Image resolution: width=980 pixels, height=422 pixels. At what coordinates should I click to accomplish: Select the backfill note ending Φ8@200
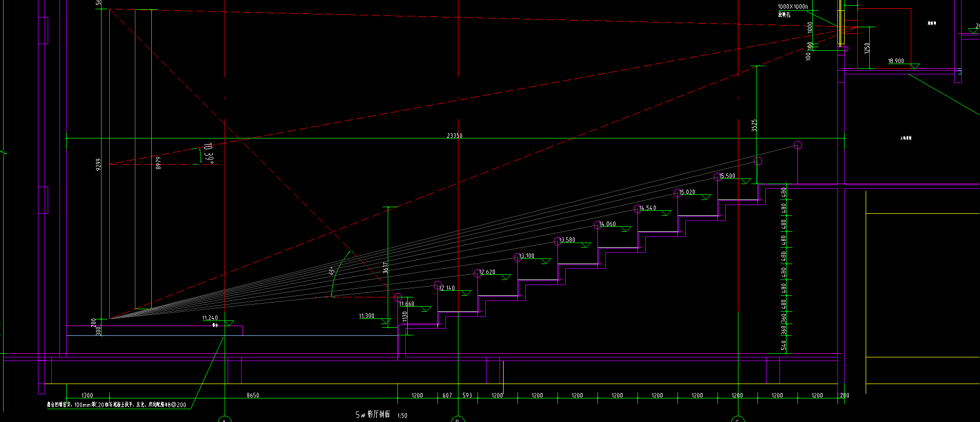tap(116, 405)
